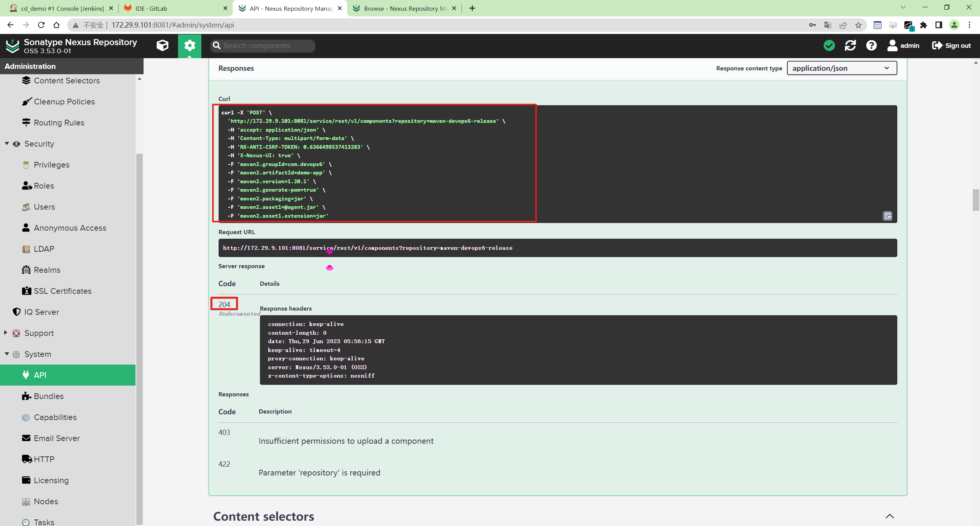This screenshot has height=526, width=980.
Task: Open SSL Certificates settings
Action: [62, 291]
